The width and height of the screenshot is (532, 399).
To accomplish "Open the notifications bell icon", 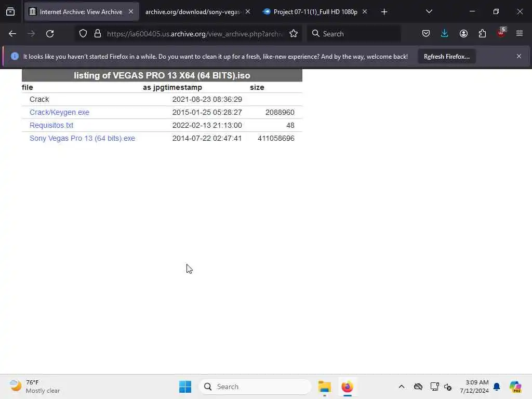I will pyautogui.click(x=497, y=387).
